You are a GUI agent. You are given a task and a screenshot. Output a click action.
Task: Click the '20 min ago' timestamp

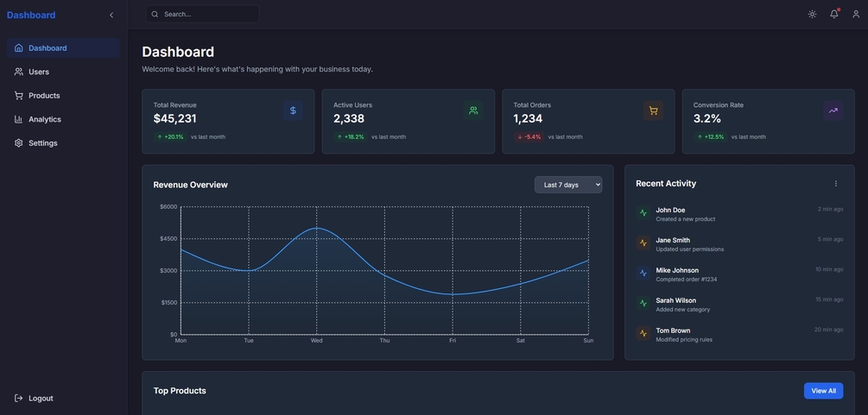click(x=828, y=330)
